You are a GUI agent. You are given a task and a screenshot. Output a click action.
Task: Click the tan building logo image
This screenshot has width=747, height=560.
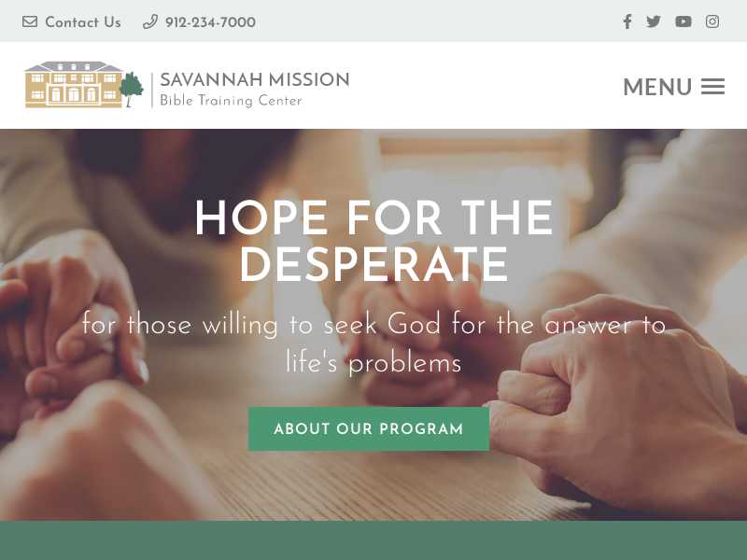[74, 84]
